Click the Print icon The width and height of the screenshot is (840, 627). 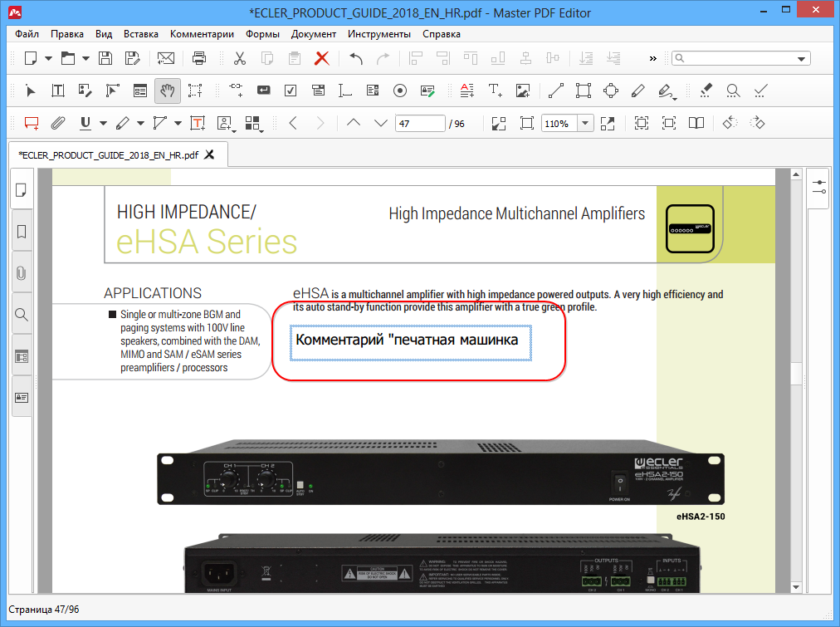click(x=199, y=58)
